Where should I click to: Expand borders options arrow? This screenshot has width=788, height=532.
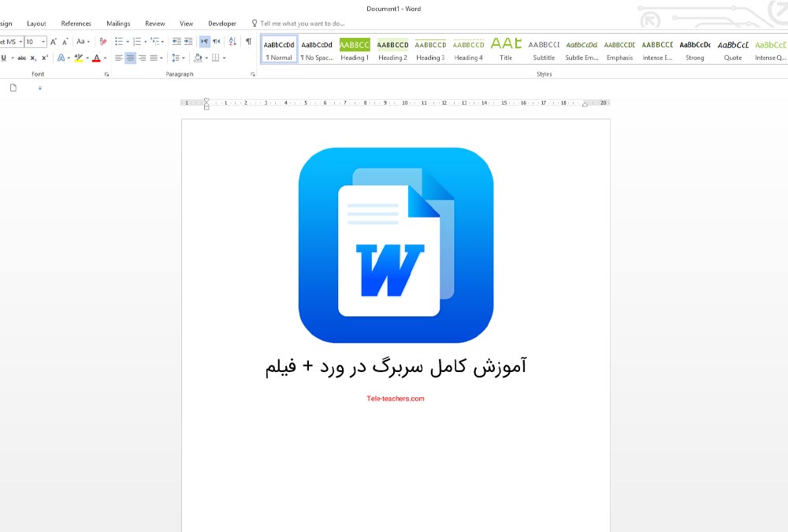click(224, 58)
